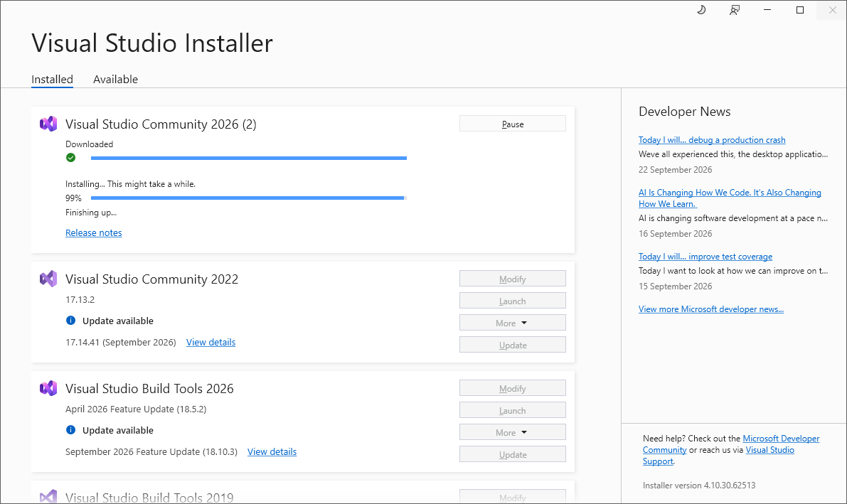View details of 18.10.3 feature update
This screenshot has height=504, width=847.
[272, 452]
